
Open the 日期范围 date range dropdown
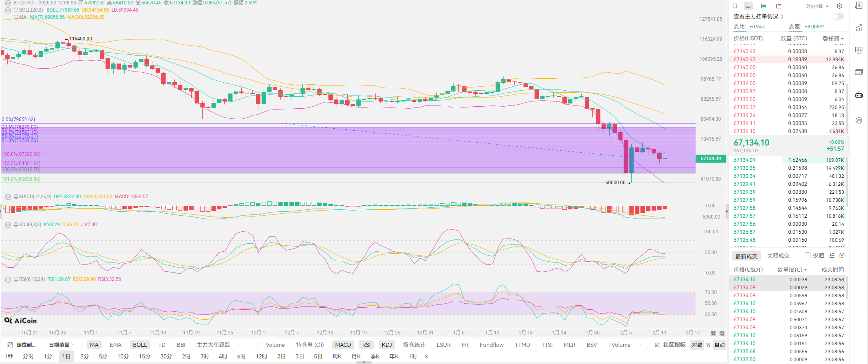tap(61, 345)
